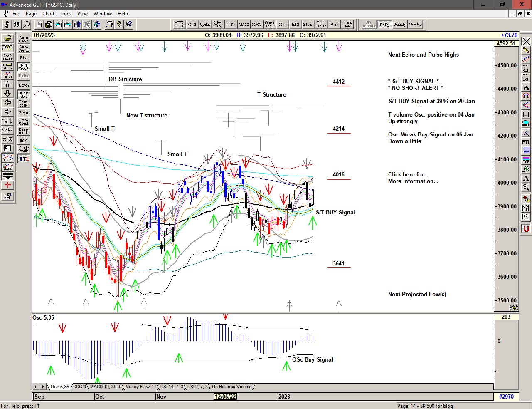This screenshot has width=532, height=409.
Task: Click the Elliott wave tool icon
Action: tap(7, 75)
